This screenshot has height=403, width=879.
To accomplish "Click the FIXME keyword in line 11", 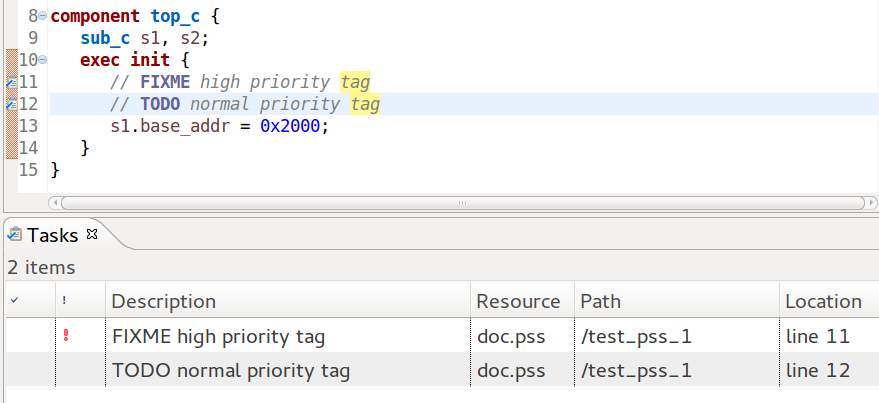I will coord(165,82).
